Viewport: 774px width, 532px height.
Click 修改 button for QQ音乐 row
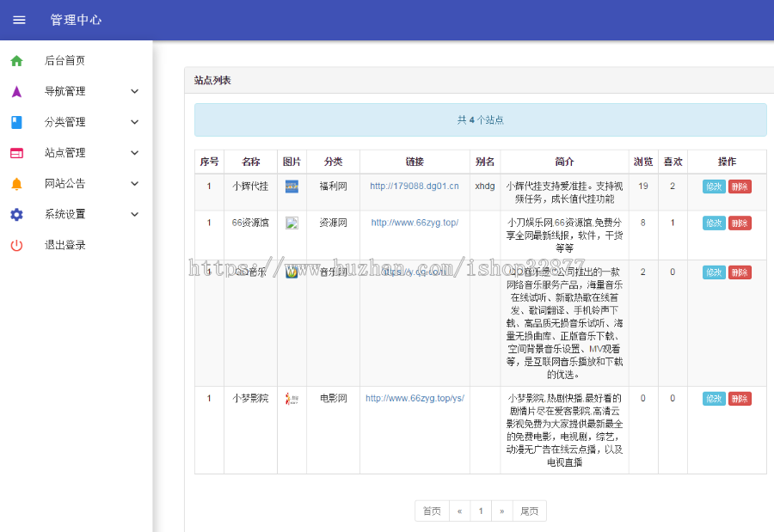pyautogui.click(x=714, y=272)
